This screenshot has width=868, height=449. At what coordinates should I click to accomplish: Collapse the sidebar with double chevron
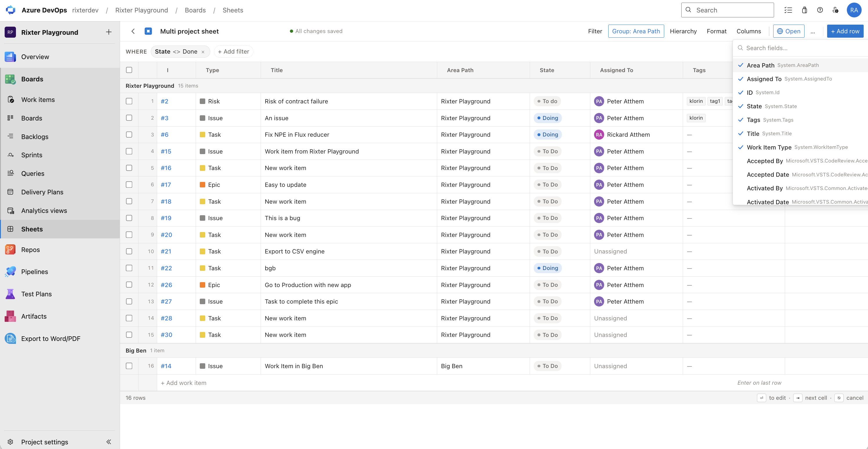(x=108, y=441)
